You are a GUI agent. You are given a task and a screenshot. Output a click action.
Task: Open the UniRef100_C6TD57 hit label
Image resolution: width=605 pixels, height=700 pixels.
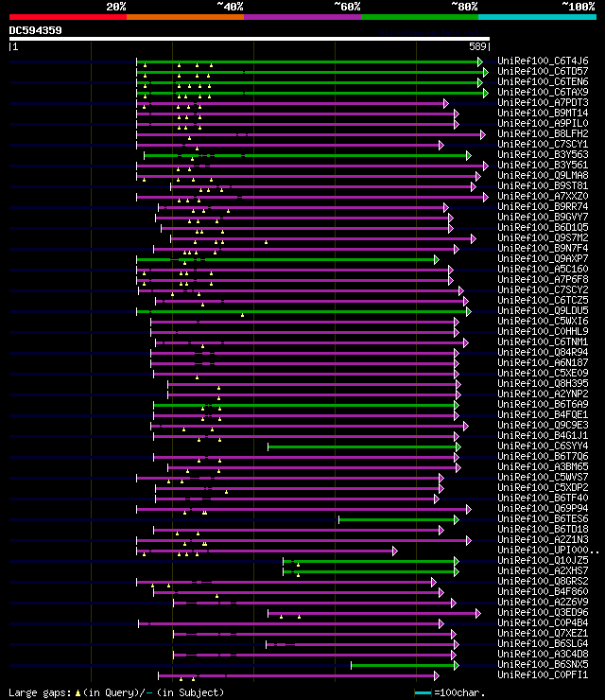[543, 71]
